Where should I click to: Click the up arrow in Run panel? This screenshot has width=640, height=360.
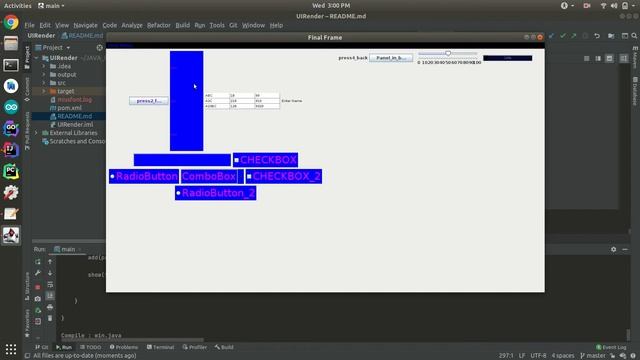click(50, 262)
